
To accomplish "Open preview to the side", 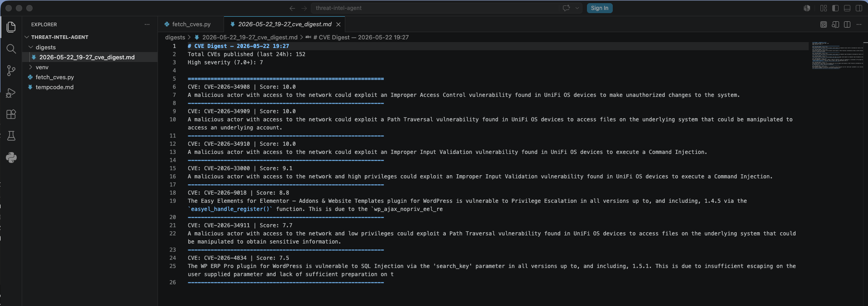I will coord(835,24).
